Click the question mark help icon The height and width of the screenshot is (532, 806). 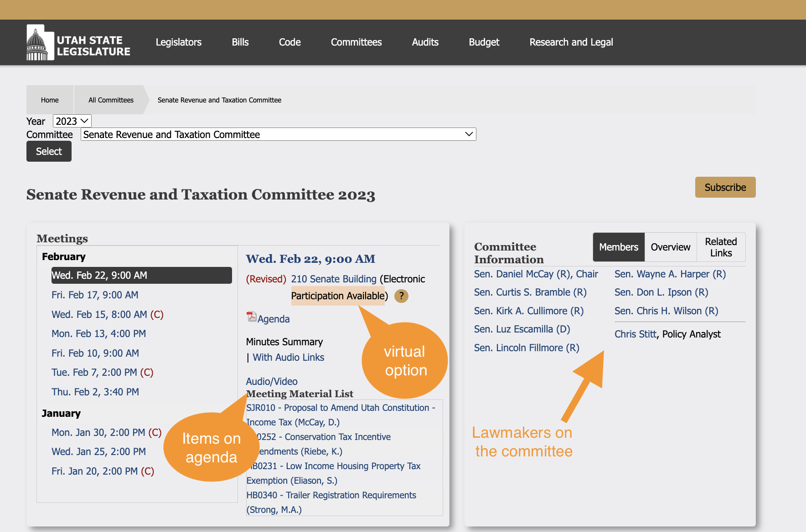point(401,296)
